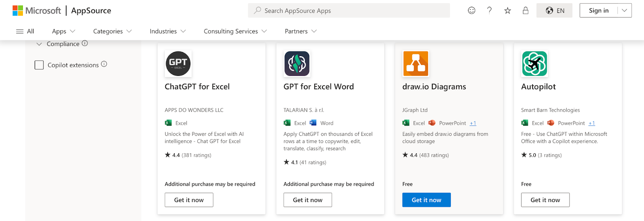Screen dimensions: 644x221
Task: Expand the Industries menu
Action: [x=167, y=31]
